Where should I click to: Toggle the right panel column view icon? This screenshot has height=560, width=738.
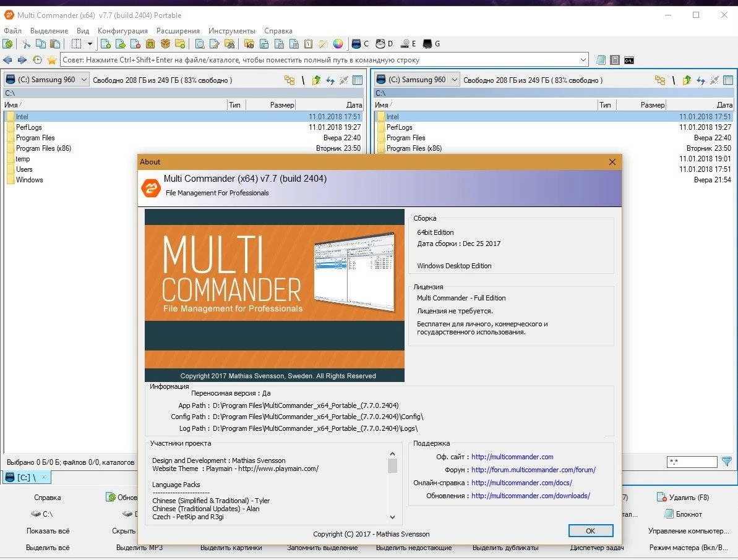coord(728,80)
